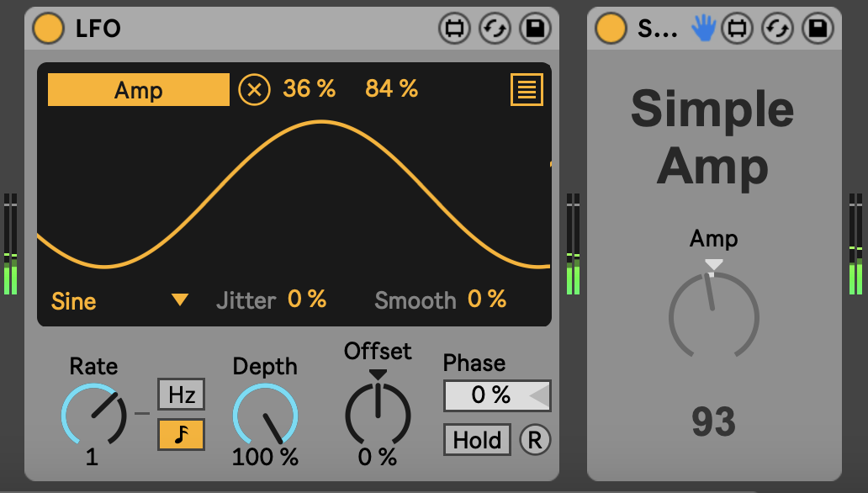868x493 pixels.
Task: Click the blue hand icon on Simple Amp
Action: click(x=701, y=29)
